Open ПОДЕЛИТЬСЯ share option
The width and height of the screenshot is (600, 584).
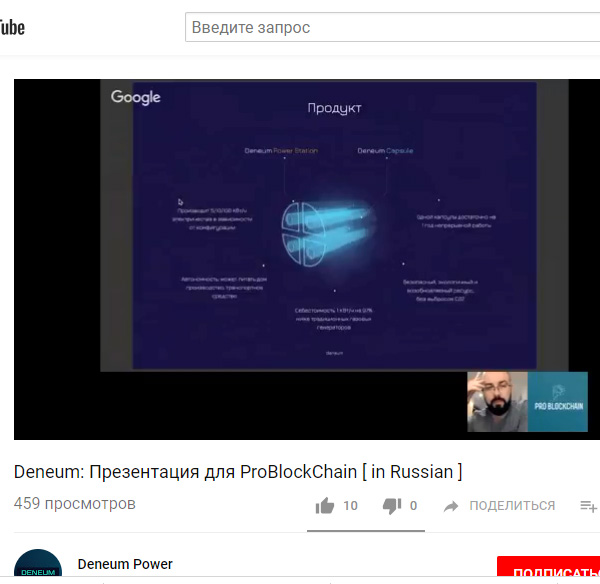512,506
